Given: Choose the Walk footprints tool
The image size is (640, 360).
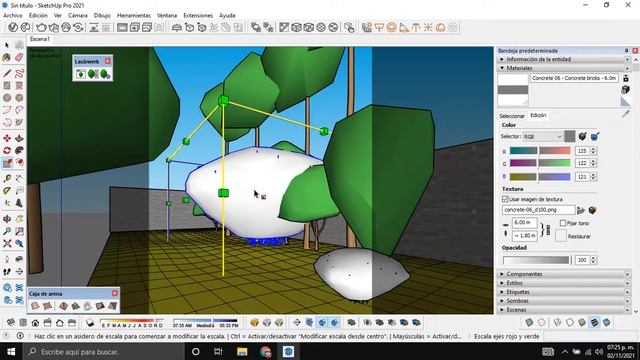Looking at the screenshot, I should click(7, 271).
